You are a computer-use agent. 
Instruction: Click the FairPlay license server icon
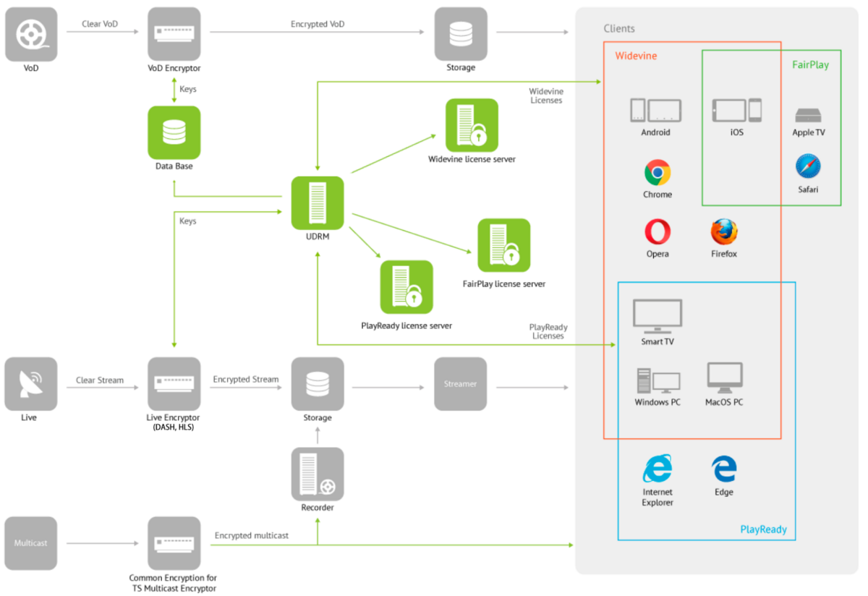504,245
